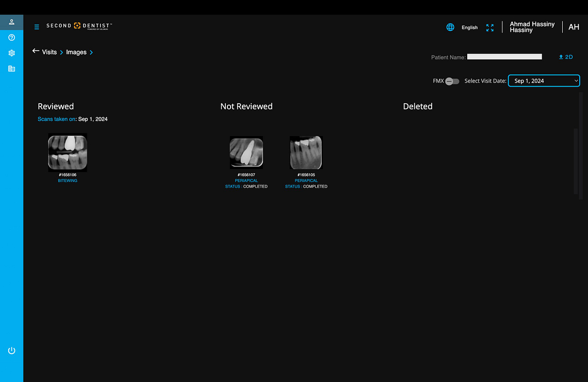
Task: Open the help icon in the sidebar
Action: [11, 37]
